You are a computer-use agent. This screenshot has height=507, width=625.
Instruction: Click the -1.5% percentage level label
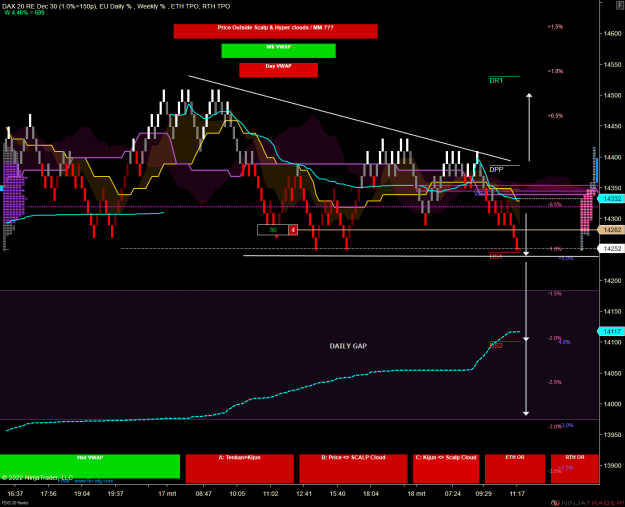(x=555, y=293)
